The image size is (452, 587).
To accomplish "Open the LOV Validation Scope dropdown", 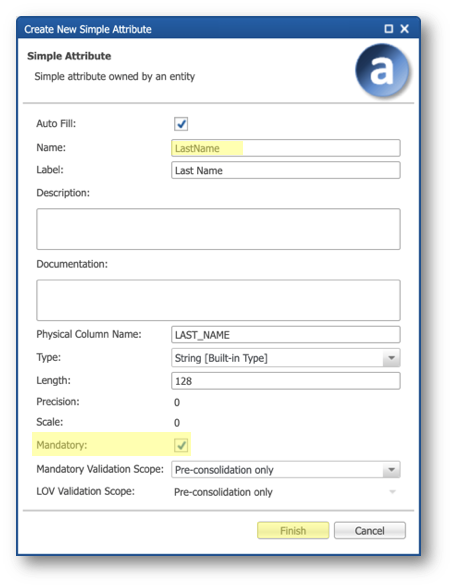I will point(392,492).
